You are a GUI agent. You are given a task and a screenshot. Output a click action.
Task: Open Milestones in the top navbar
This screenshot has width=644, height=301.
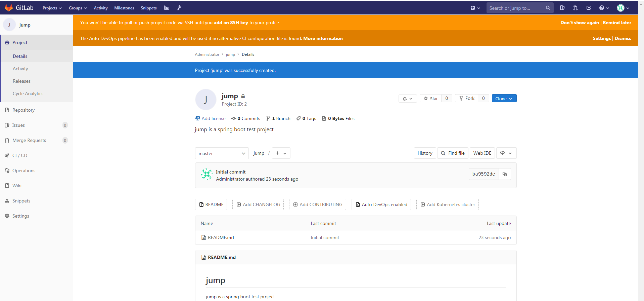[124, 8]
